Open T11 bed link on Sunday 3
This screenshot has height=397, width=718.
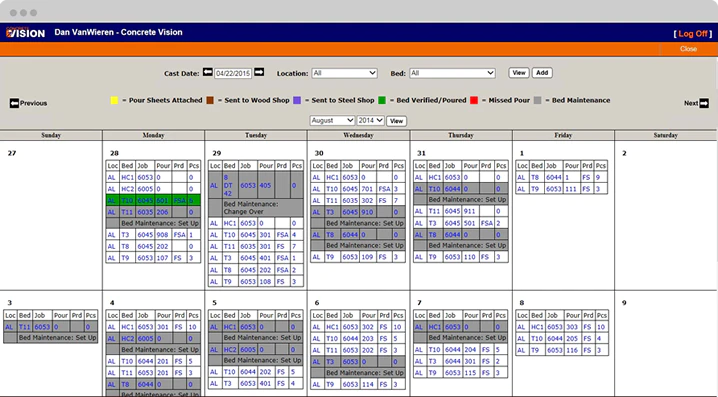point(24,327)
